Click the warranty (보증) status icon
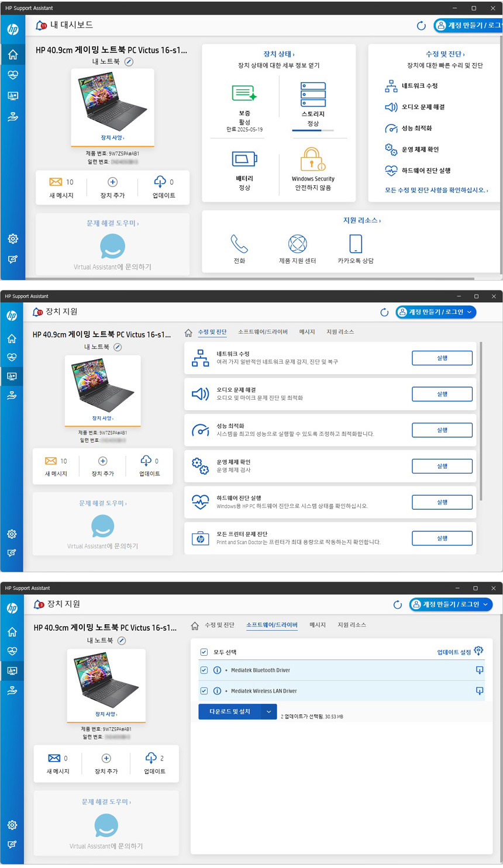 [244, 94]
